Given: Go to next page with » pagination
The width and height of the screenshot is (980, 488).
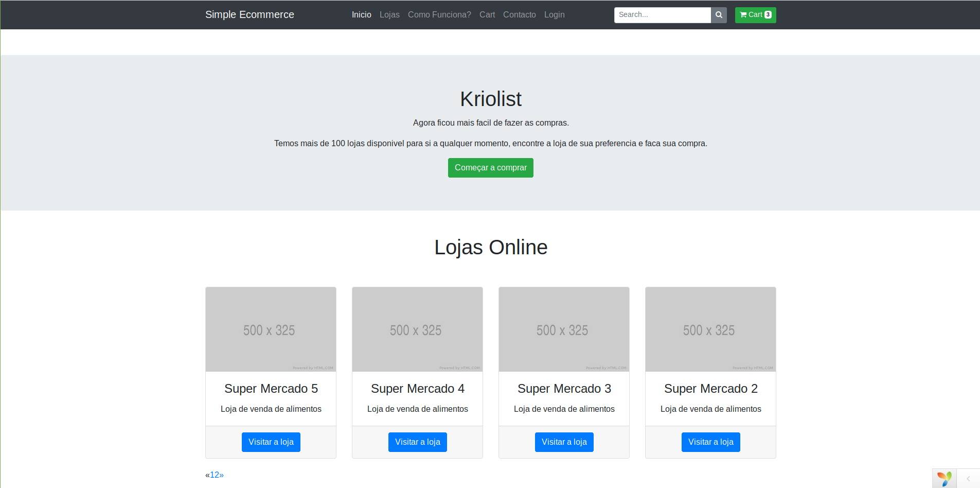Looking at the screenshot, I should pos(222,475).
